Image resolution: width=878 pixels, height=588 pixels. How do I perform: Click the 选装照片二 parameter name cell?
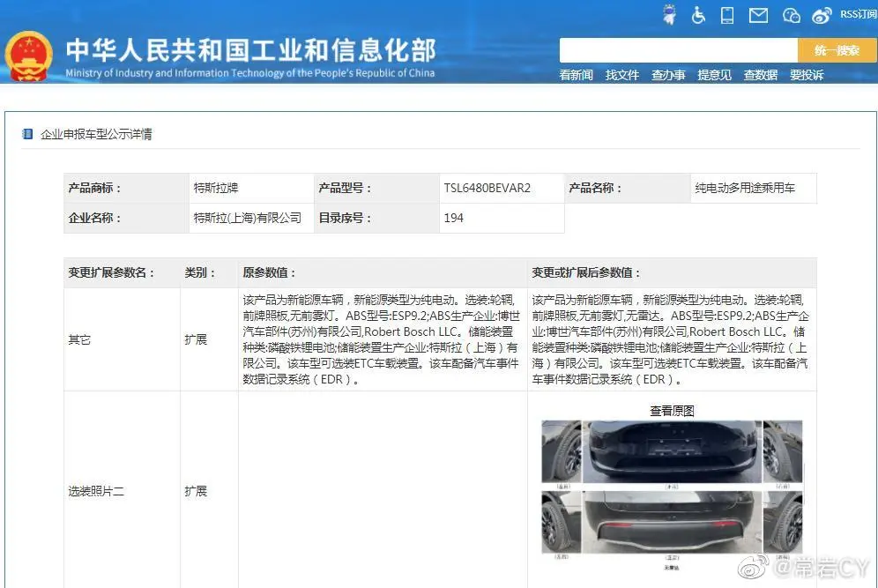[x=122, y=491]
